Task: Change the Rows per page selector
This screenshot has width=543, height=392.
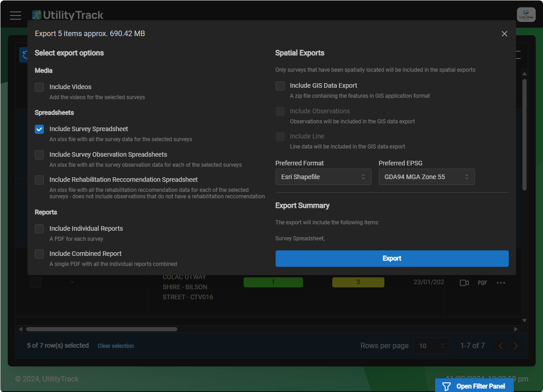Action: 431,346
